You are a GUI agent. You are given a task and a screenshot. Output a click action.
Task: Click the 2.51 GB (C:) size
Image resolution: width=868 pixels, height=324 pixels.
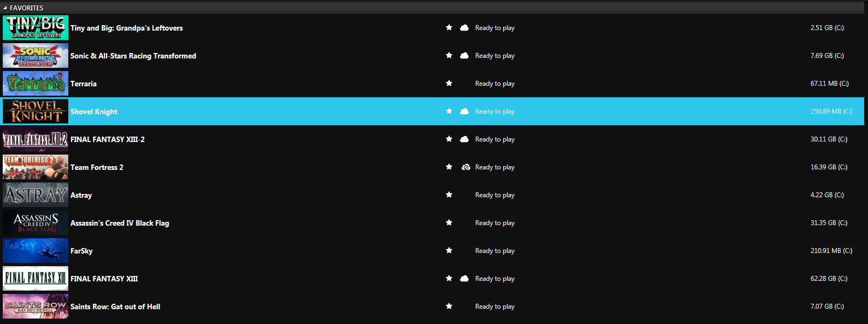click(x=827, y=28)
